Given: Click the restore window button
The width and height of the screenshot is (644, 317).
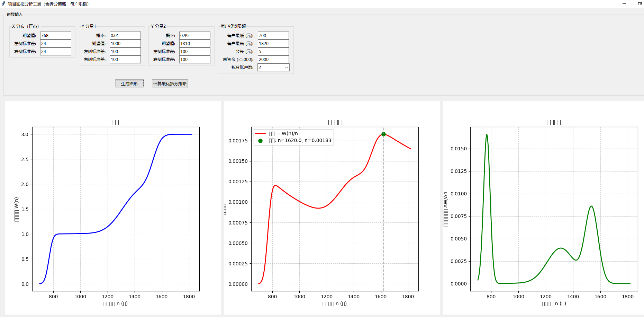Looking at the screenshot, I should tap(640, 4).
